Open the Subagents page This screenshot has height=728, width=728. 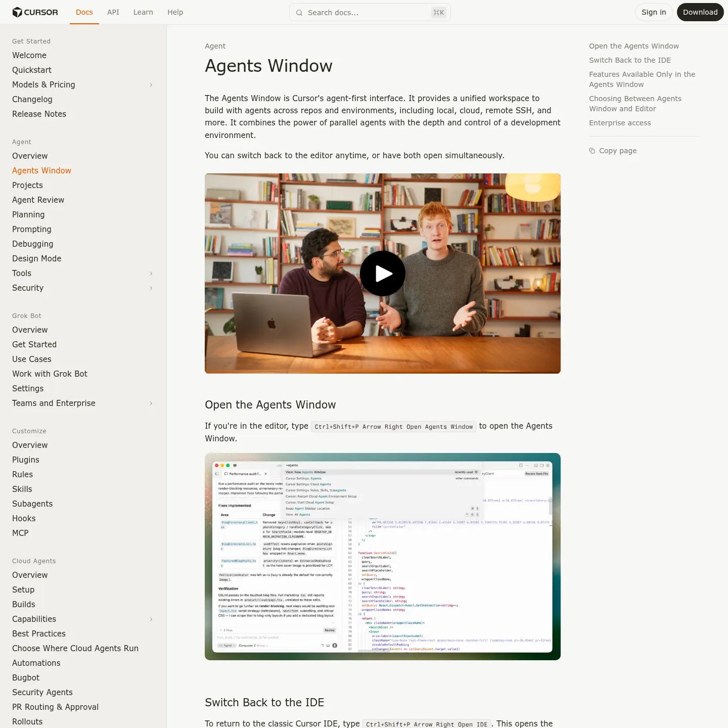pos(32,504)
